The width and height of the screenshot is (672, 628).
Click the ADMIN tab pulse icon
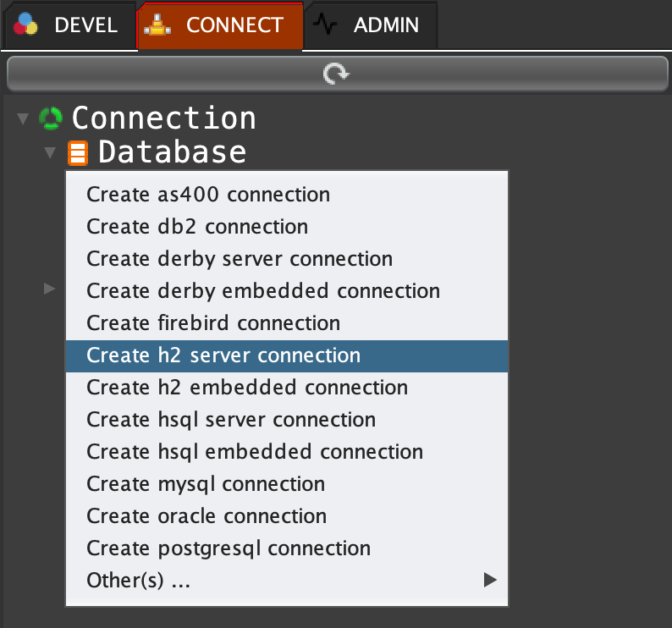click(326, 25)
